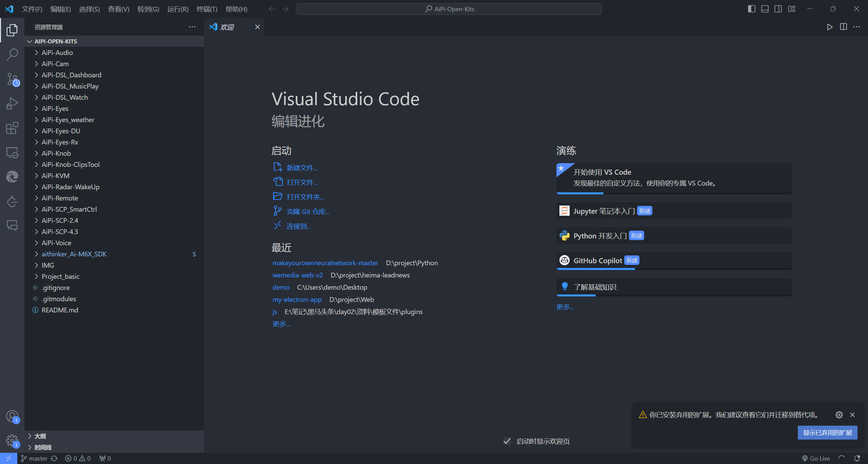Open Get Started with VS Code walkthrough
Viewport: 868px width, 464px height.
click(674, 178)
